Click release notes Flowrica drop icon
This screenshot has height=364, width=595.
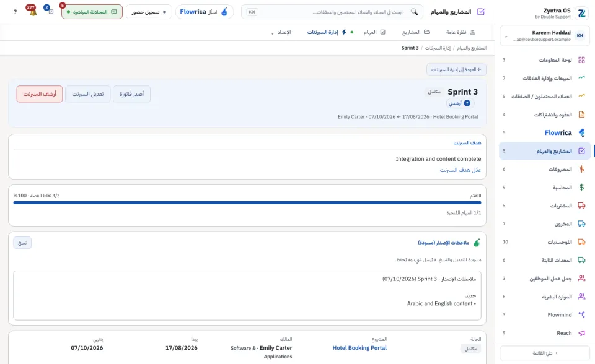coord(477,243)
